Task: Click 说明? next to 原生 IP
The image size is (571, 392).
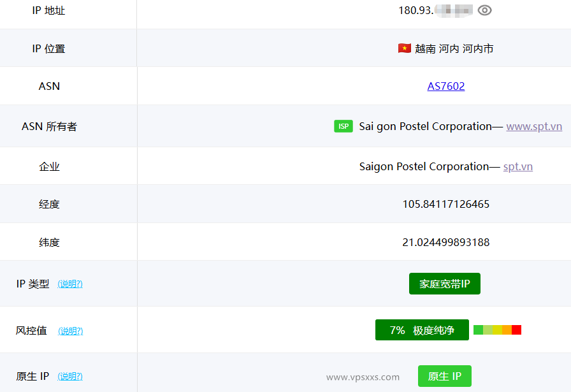Action: (70, 376)
